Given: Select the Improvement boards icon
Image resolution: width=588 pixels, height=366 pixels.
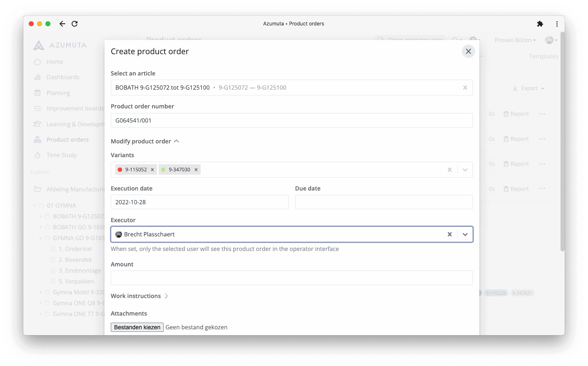Looking at the screenshot, I should pos(37,108).
